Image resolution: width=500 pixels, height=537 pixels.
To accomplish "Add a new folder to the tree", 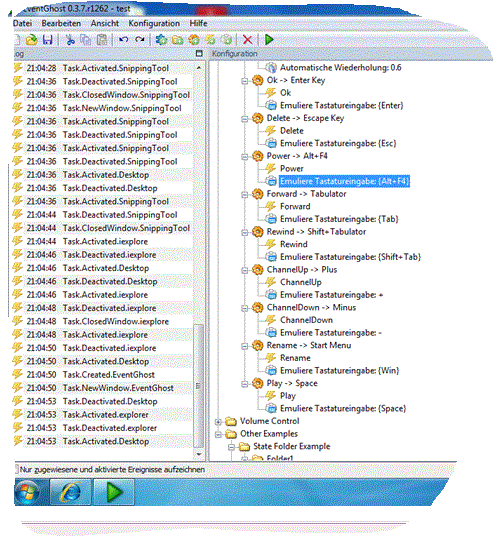I will point(177,40).
